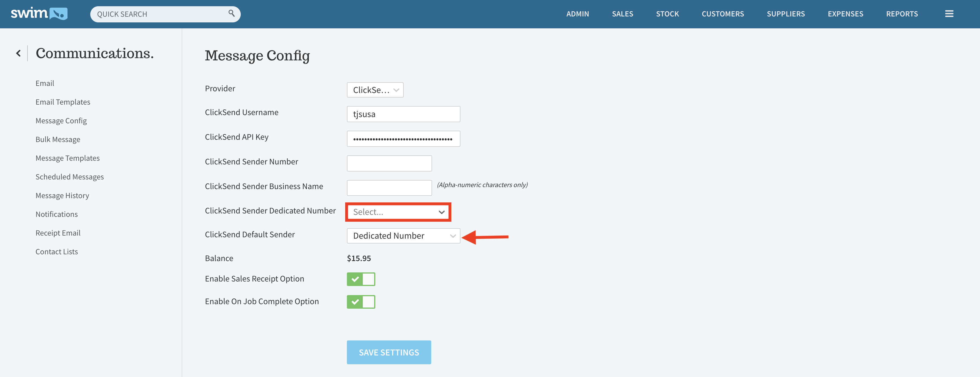The width and height of the screenshot is (980, 377).
Task: Open Message History sidebar link
Action: [x=62, y=195]
